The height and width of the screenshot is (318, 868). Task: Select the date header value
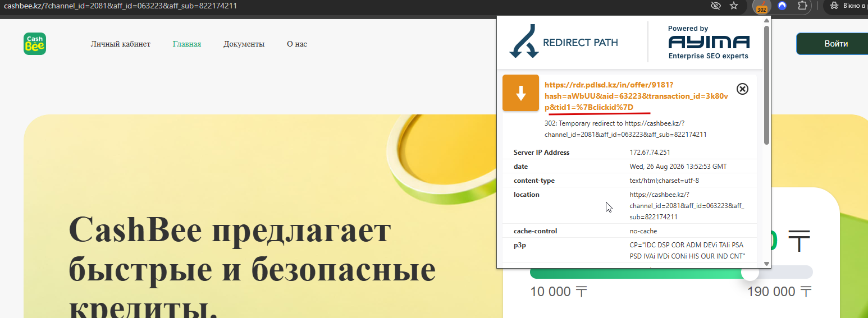pyautogui.click(x=678, y=167)
